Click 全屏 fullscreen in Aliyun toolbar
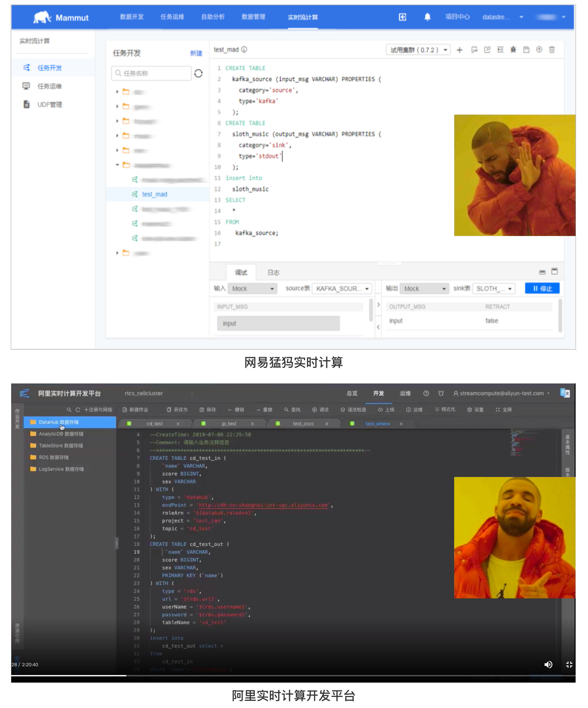588x708 pixels. (x=504, y=410)
